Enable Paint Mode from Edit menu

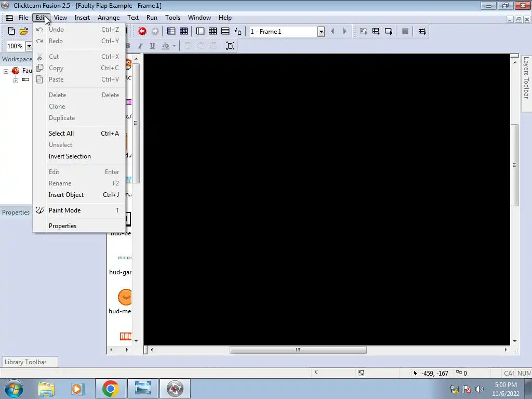(x=79, y=210)
